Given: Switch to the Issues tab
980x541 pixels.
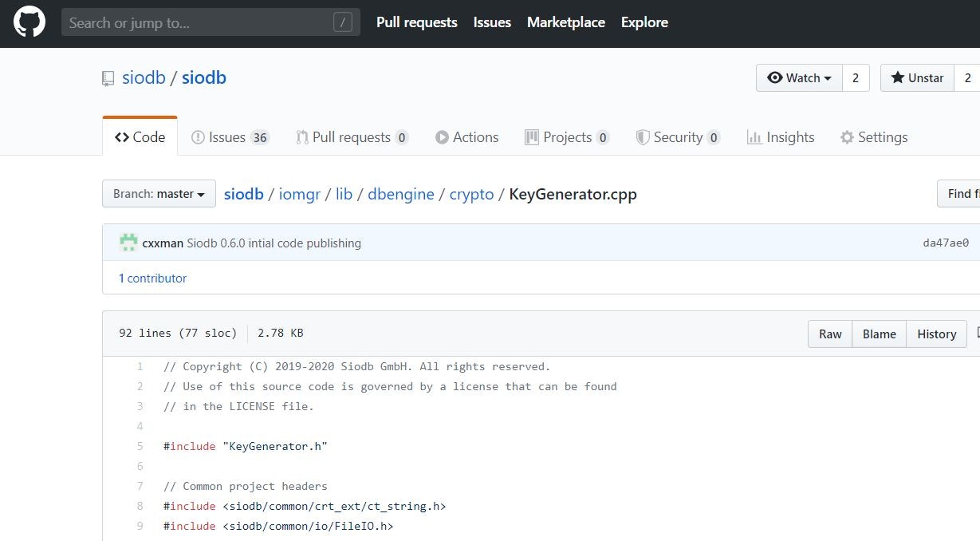Looking at the screenshot, I should pyautogui.click(x=230, y=136).
